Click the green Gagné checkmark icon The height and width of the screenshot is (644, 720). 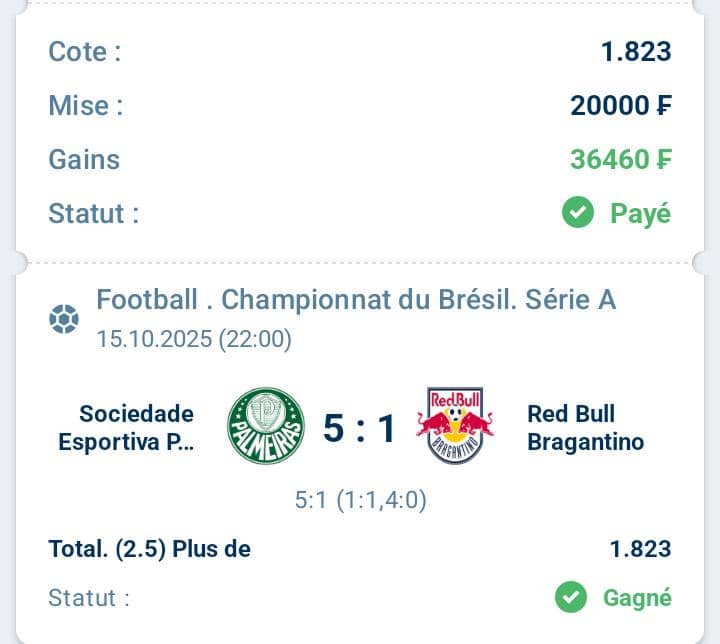click(571, 598)
